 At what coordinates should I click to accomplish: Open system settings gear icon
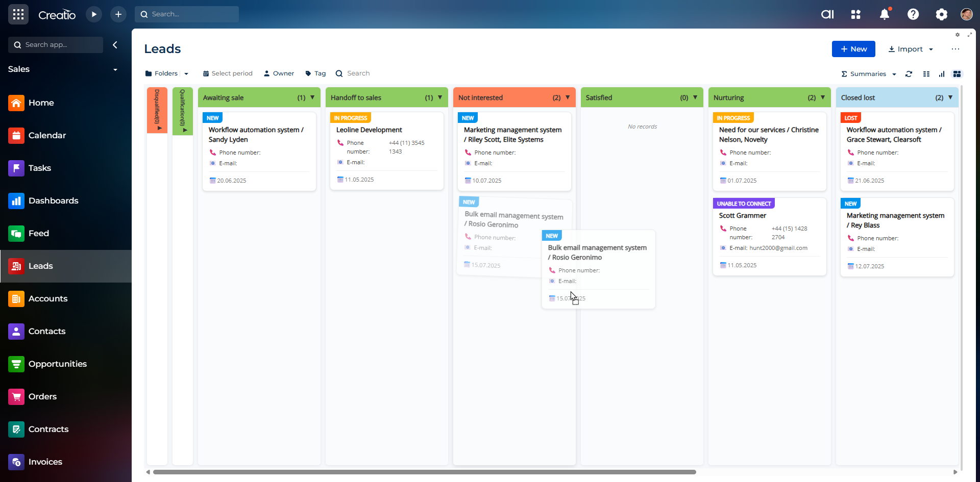(942, 14)
